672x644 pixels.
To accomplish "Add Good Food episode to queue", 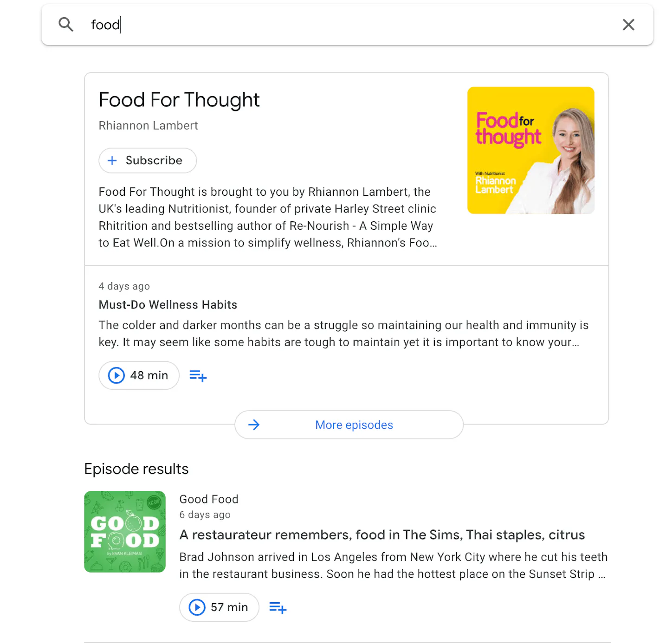I will tap(278, 608).
